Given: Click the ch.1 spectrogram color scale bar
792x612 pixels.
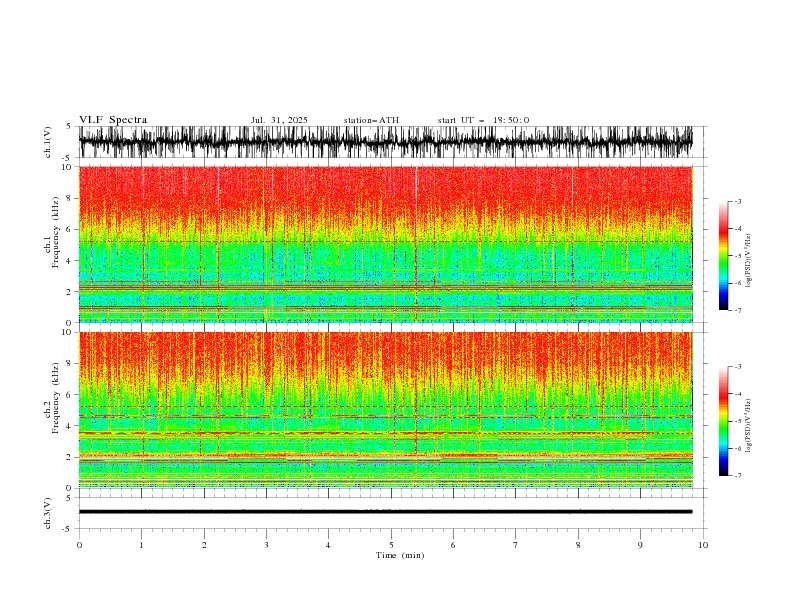Looking at the screenshot, I should [723, 255].
